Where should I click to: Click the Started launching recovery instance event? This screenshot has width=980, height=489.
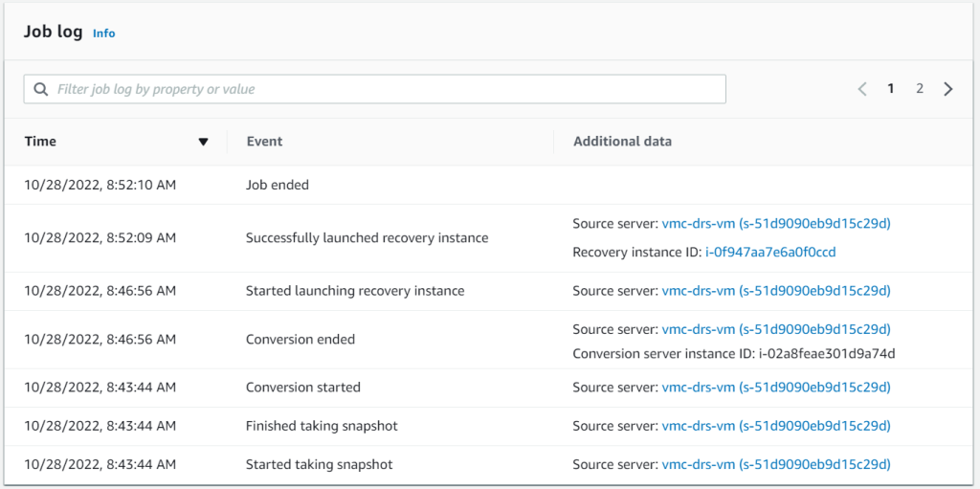(355, 291)
